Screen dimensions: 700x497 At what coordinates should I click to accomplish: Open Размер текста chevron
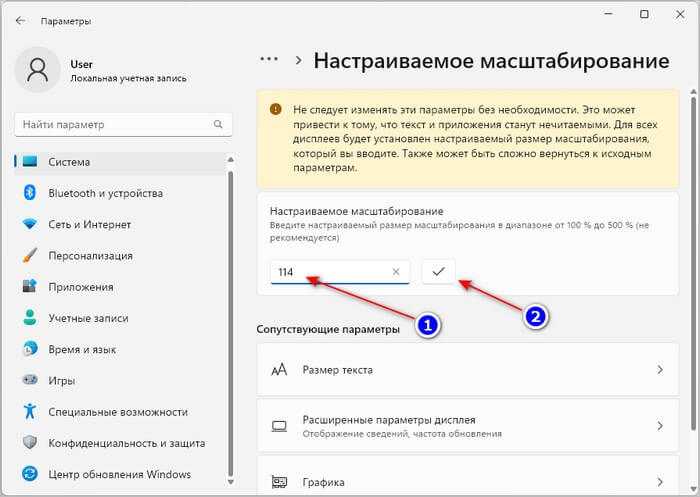pyautogui.click(x=660, y=370)
